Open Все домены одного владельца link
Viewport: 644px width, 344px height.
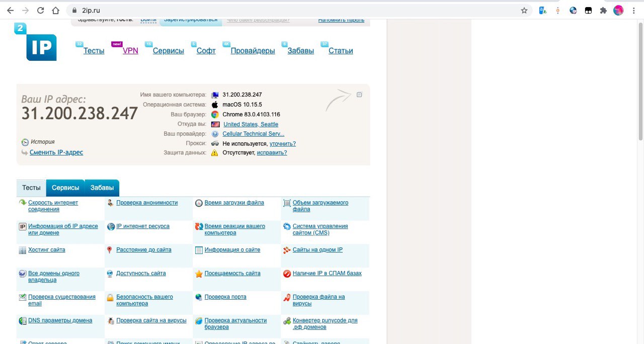pos(54,277)
